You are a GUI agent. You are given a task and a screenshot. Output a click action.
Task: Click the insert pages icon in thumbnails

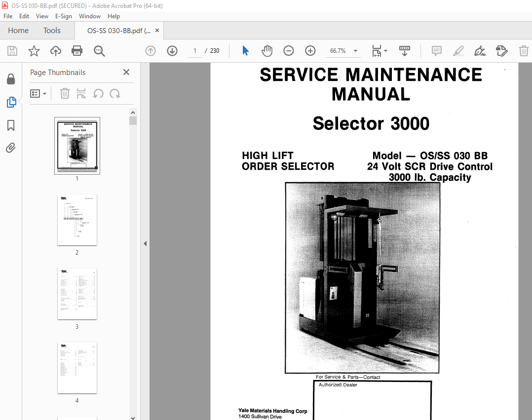(81, 93)
